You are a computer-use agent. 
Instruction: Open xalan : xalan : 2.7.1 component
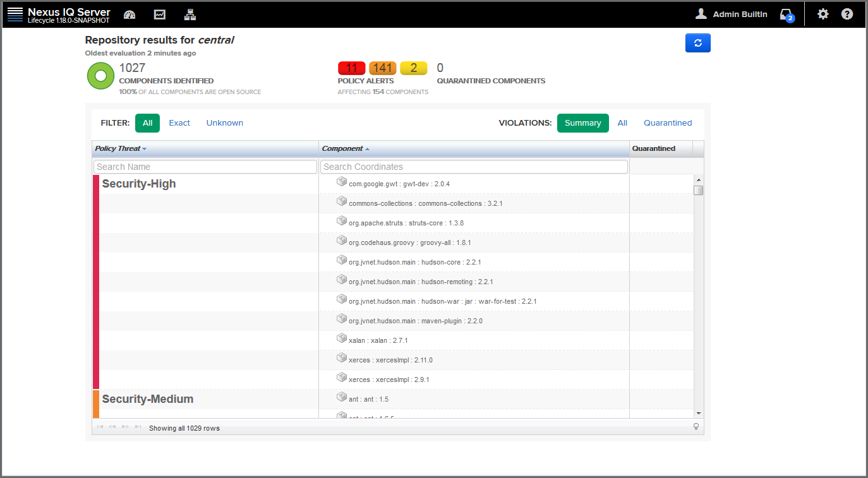pos(378,340)
